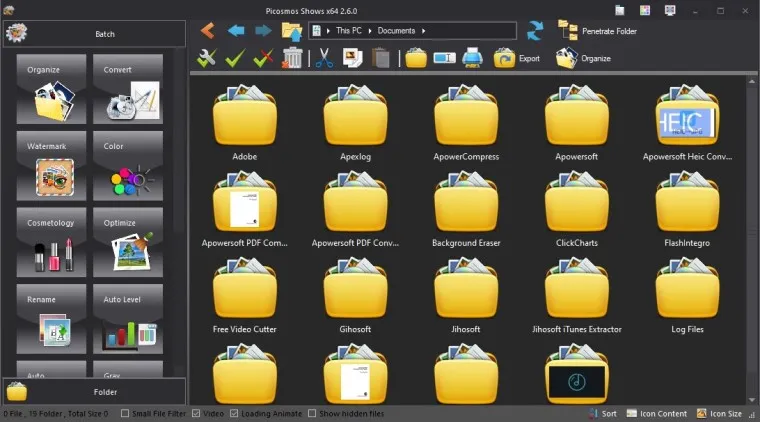The height and width of the screenshot is (422, 760).
Task: Click the Organize toolbar button
Action: click(583, 58)
